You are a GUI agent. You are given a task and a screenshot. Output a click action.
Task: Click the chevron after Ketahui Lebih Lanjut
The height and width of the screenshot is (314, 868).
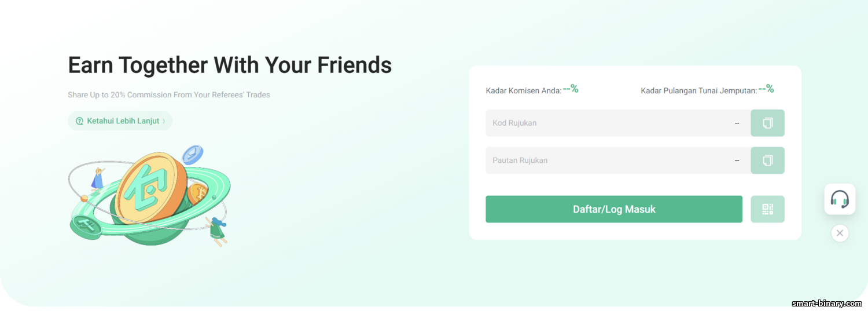(164, 121)
